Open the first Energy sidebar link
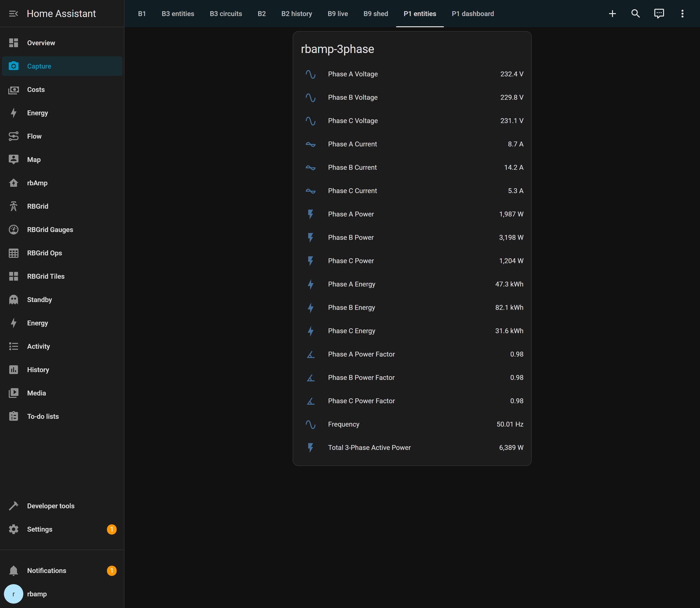 pyautogui.click(x=62, y=113)
